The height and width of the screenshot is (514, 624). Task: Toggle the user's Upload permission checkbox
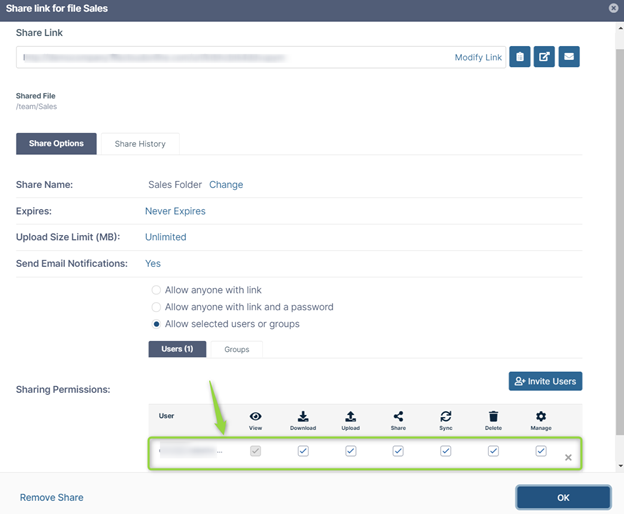pos(351,451)
